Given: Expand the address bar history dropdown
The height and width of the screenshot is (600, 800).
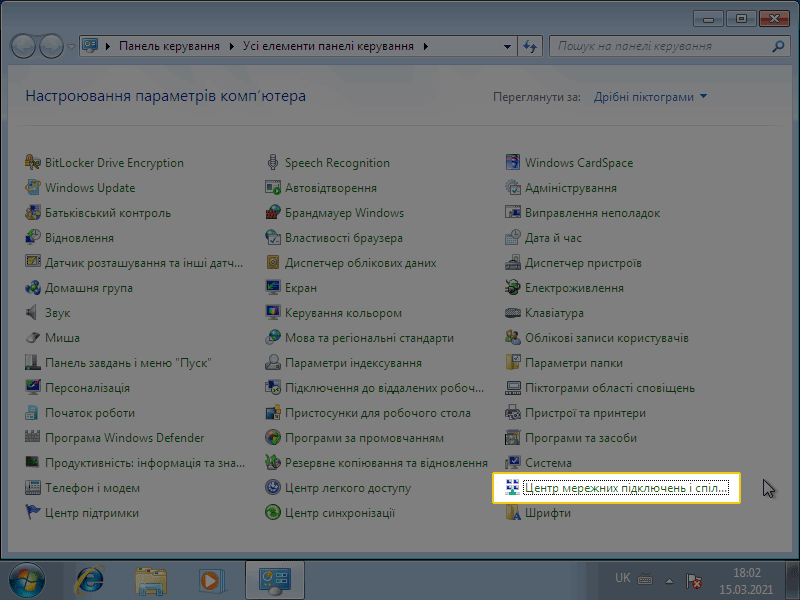Looking at the screenshot, I should point(507,46).
